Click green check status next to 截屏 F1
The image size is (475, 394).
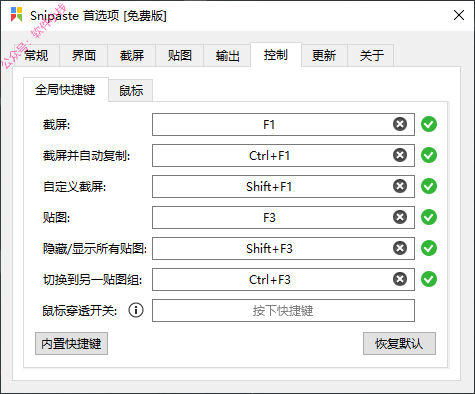tap(429, 124)
